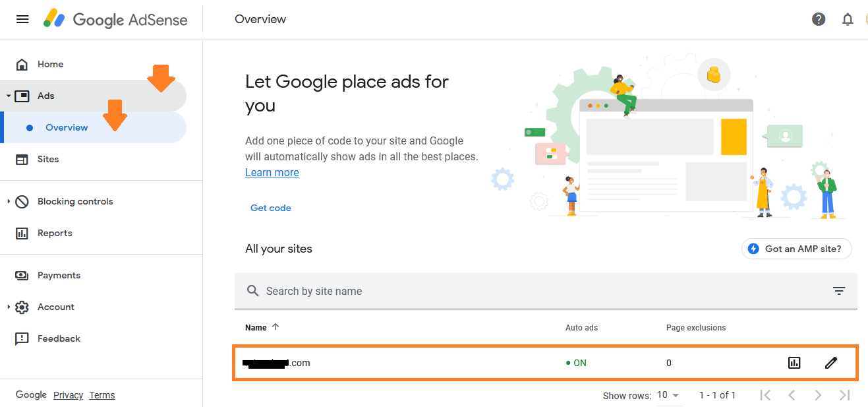Open the Privacy link
The height and width of the screenshot is (407, 868).
[69, 395]
